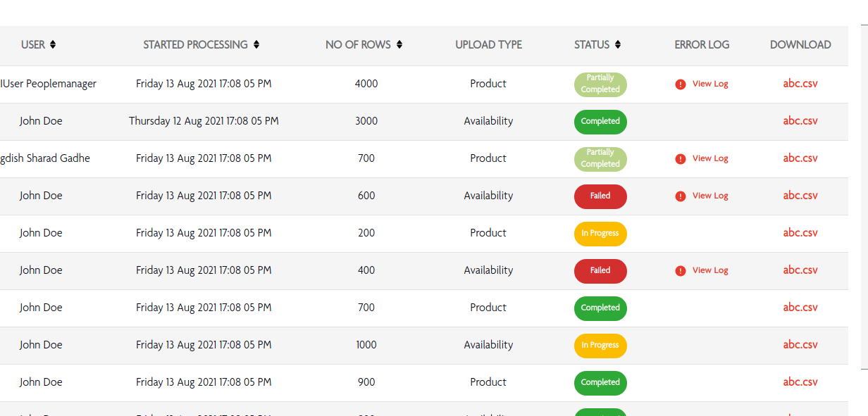Sort uploads by Status using its arrow icon
The image size is (868, 416).
pos(618,45)
